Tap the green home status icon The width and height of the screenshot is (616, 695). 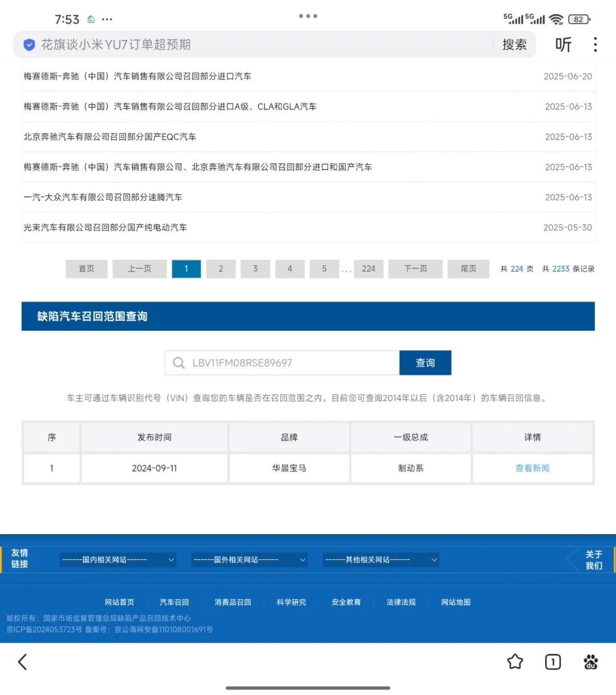(91, 19)
